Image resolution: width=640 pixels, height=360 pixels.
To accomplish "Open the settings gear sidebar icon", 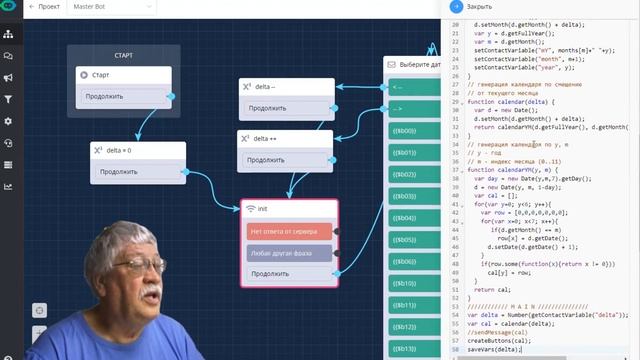I will pyautogui.click(x=8, y=121).
